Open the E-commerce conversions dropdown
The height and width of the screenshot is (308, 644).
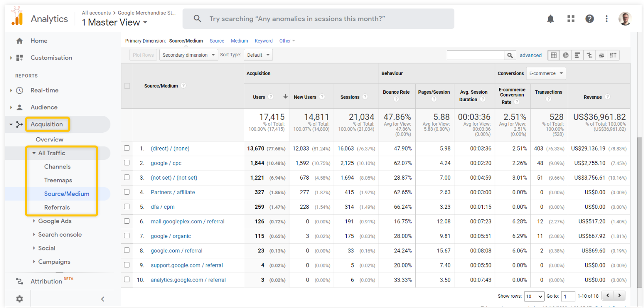pyautogui.click(x=546, y=73)
